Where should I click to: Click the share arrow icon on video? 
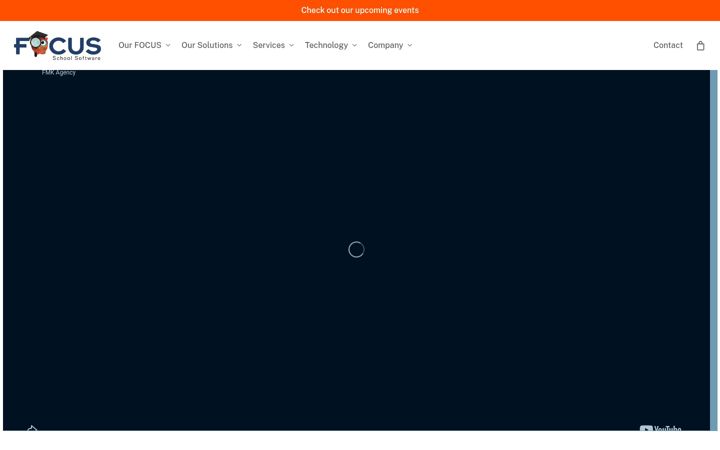[x=32, y=428]
